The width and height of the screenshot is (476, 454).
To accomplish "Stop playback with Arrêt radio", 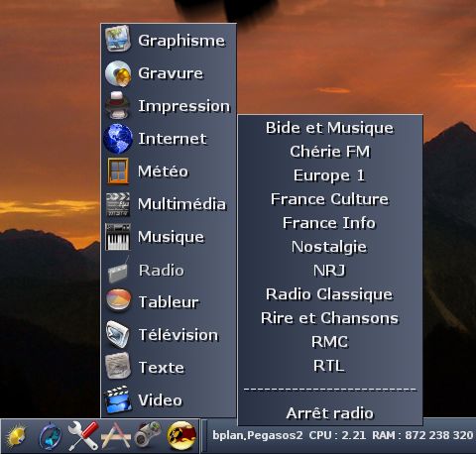I will [330, 413].
